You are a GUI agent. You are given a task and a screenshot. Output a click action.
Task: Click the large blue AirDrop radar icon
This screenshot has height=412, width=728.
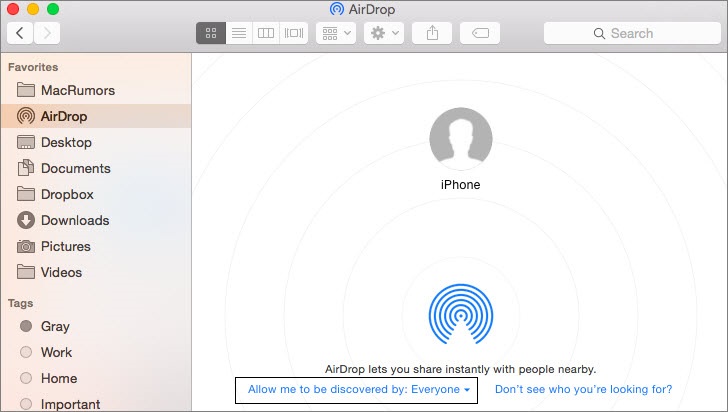click(461, 314)
